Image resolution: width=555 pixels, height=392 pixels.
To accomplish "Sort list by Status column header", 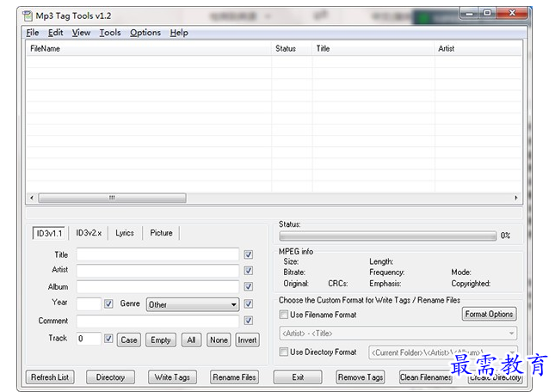I will coord(292,49).
